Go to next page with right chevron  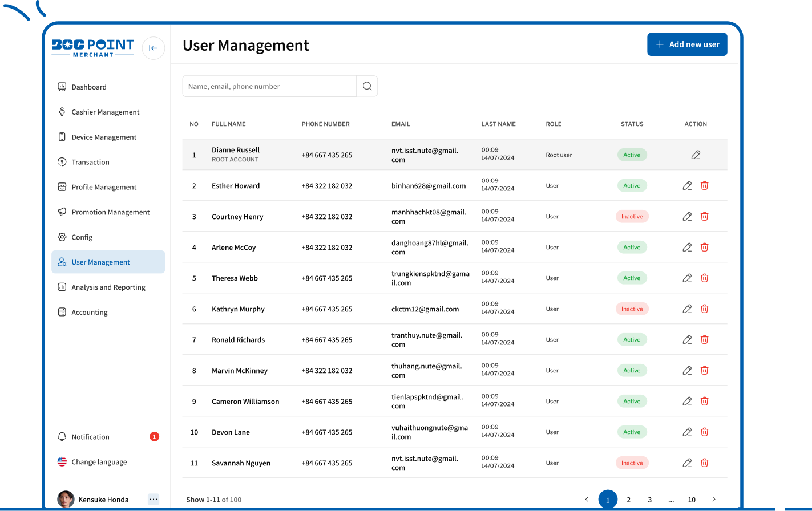point(713,500)
